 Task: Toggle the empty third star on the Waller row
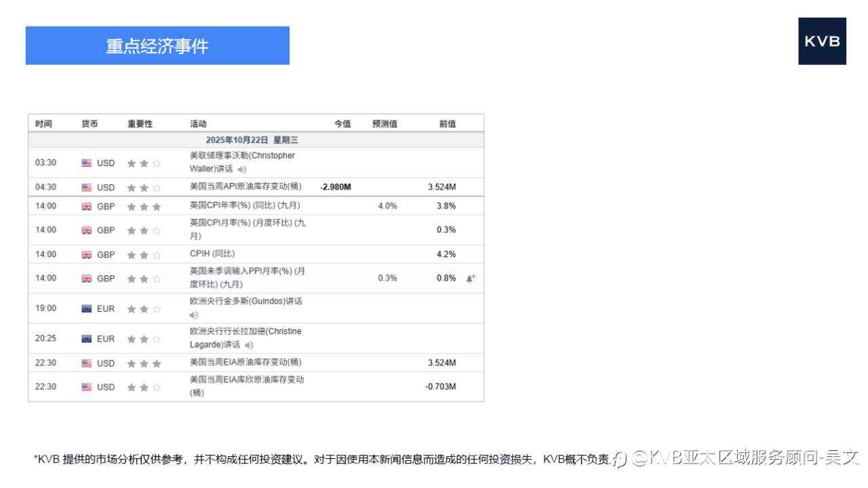click(x=157, y=163)
